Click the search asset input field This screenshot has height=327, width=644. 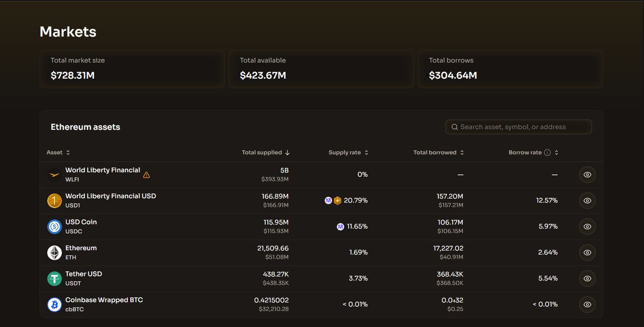click(518, 127)
